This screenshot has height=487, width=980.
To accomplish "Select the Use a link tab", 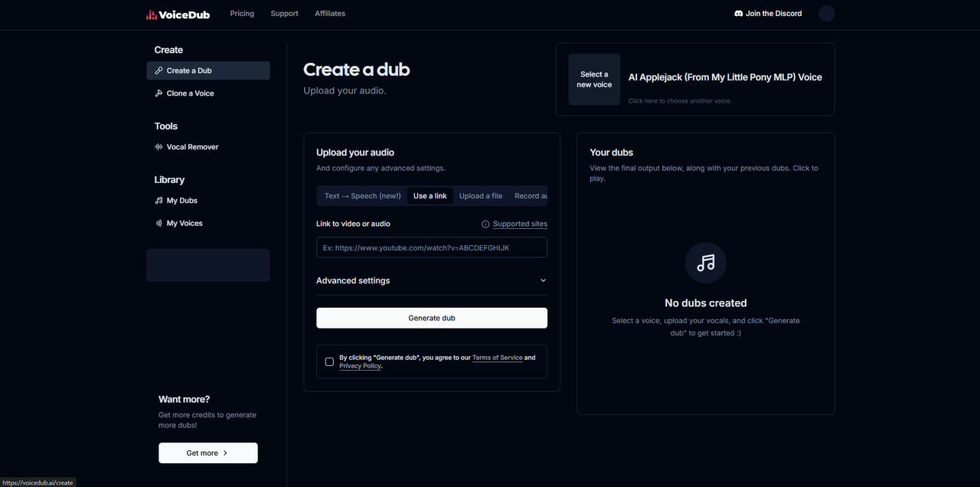I will pos(430,196).
